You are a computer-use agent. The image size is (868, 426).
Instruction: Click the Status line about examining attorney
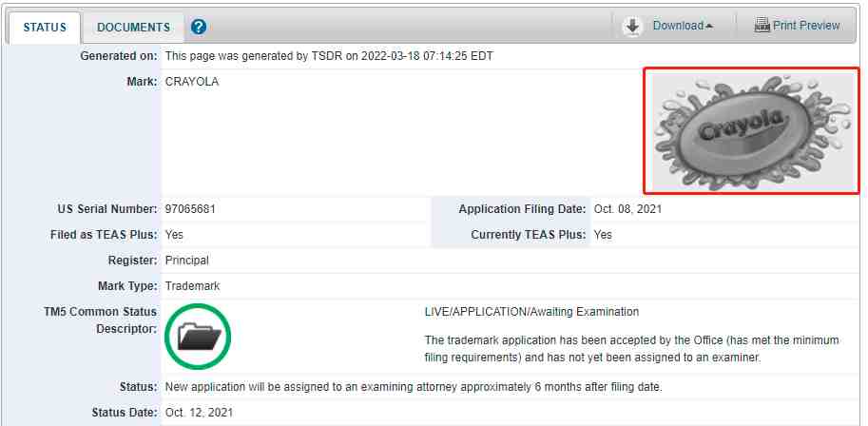tap(414, 387)
